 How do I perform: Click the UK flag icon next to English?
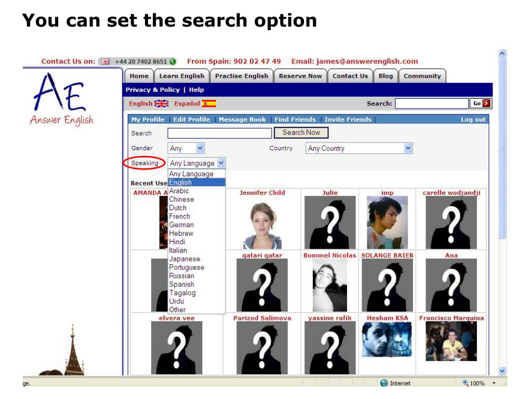tap(161, 103)
